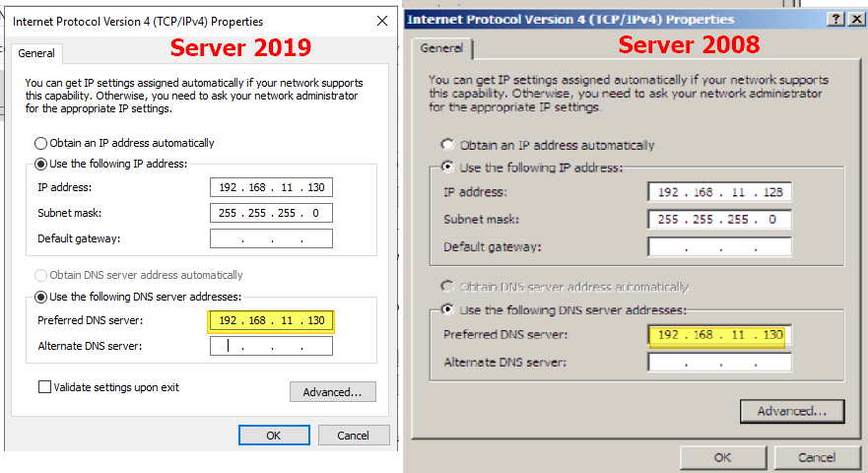Click the Server 2019 dialog title text
Viewport: 868px width, 473px height.
pos(138,22)
